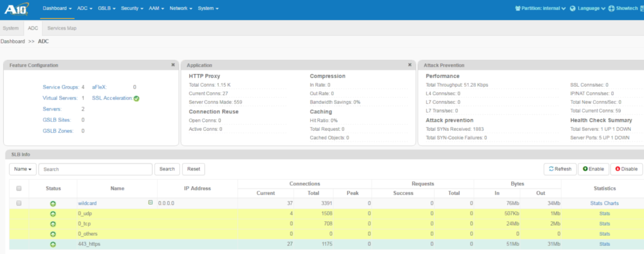The width and height of the screenshot is (644, 254).
Task: Open the Service Groups link
Action: point(60,87)
